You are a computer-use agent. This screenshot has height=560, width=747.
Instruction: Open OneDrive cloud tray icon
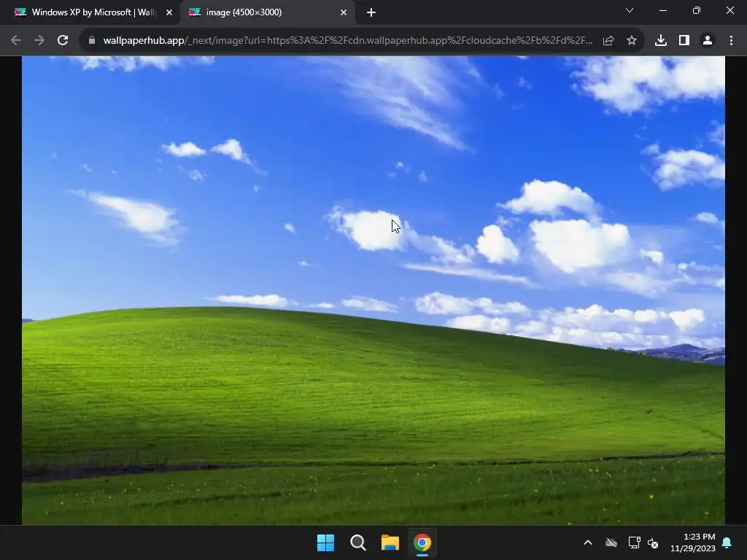point(611,542)
